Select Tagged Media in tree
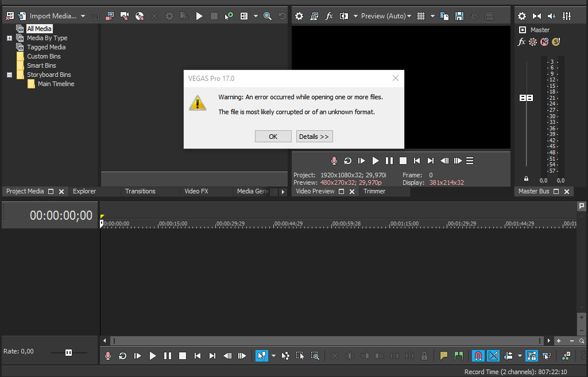The height and width of the screenshot is (377, 588). (x=46, y=47)
